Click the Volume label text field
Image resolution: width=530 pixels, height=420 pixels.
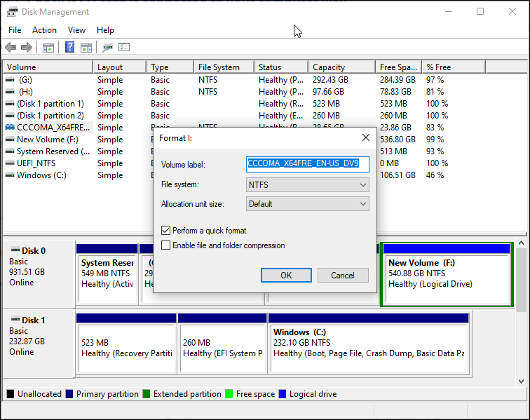point(308,164)
